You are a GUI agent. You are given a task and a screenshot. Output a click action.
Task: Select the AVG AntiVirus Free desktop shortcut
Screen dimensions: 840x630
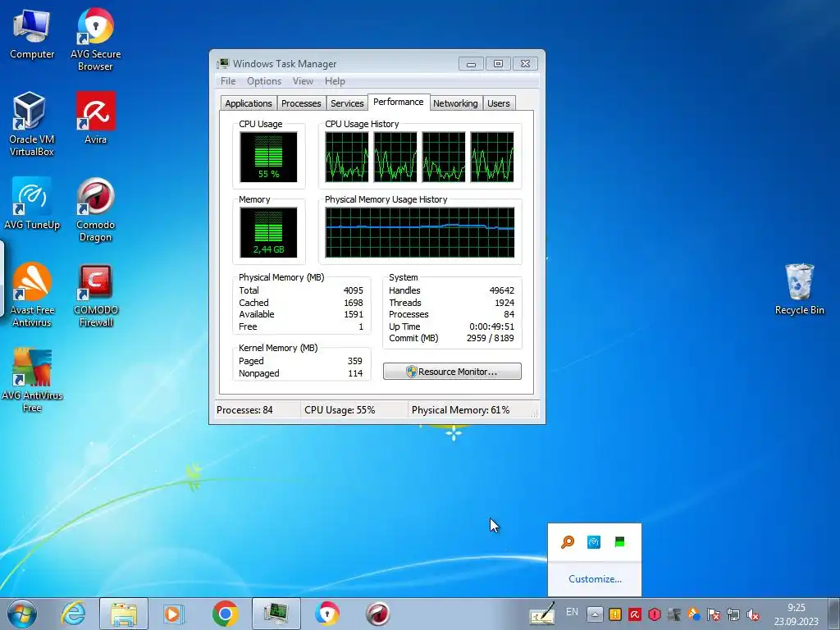[x=32, y=380]
